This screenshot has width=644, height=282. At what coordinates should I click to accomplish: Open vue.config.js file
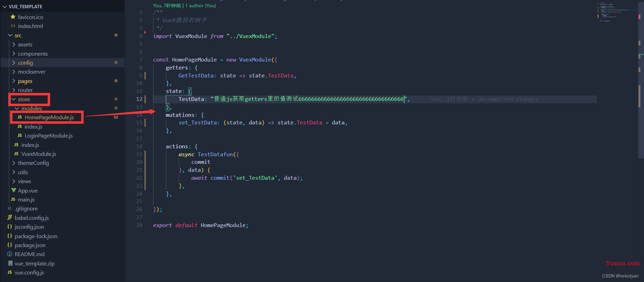coord(29,272)
